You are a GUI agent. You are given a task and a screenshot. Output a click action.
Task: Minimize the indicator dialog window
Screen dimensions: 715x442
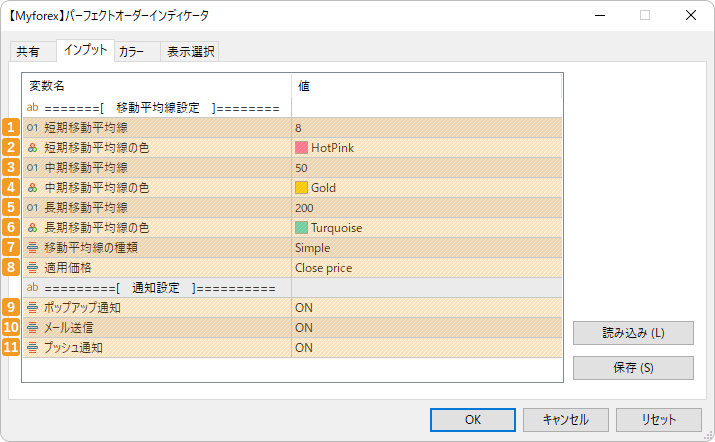[600, 15]
